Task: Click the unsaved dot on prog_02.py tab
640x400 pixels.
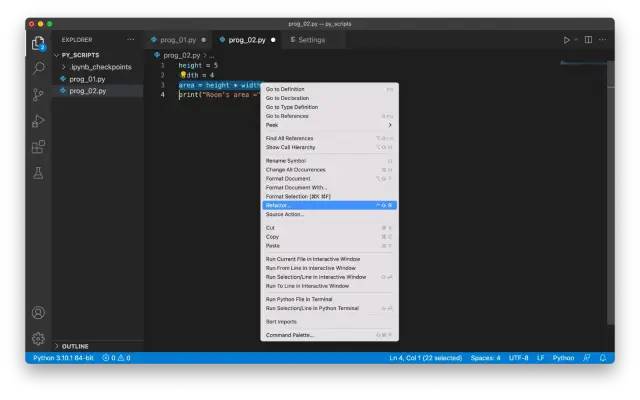Action: point(273,40)
